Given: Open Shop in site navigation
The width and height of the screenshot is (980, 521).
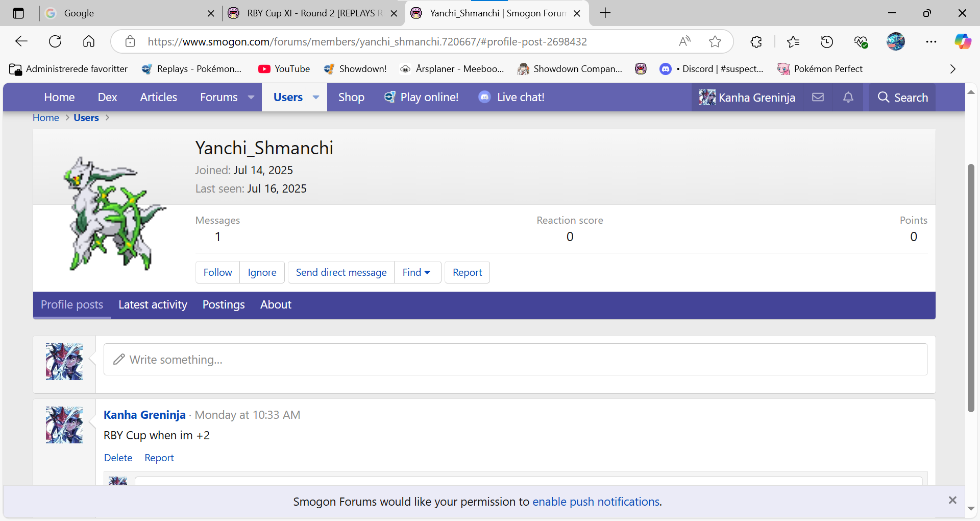Looking at the screenshot, I should click(x=351, y=97).
